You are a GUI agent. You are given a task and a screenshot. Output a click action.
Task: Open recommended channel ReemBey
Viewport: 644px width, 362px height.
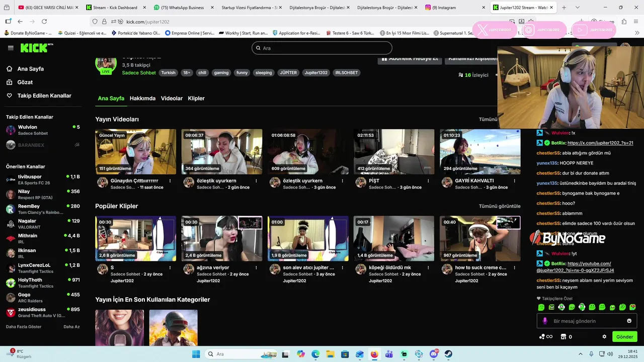coord(43,209)
